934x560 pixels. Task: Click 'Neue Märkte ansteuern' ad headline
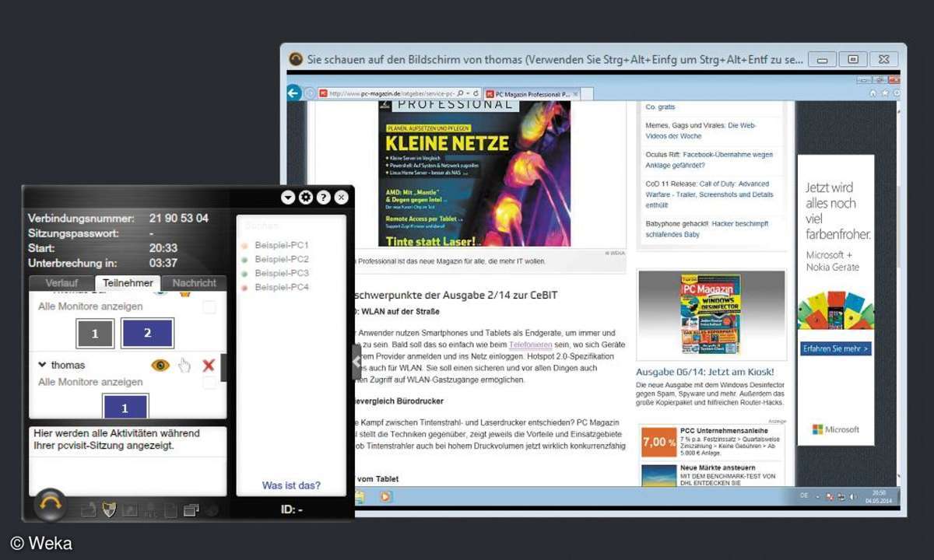pos(716,468)
